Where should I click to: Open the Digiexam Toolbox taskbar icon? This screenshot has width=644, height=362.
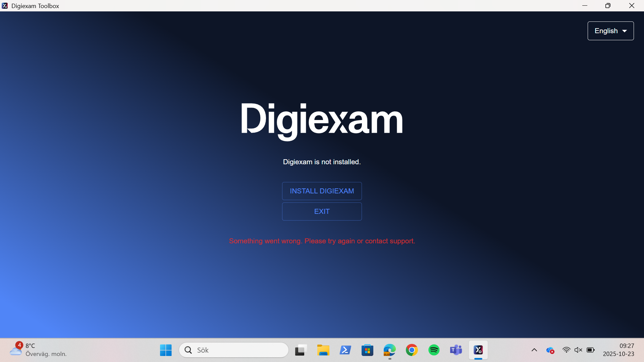click(x=478, y=350)
